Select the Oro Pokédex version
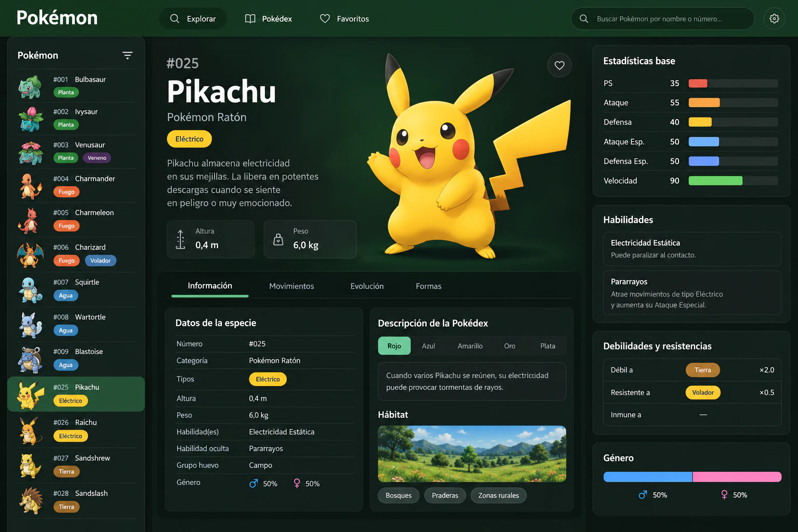 [x=510, y=346]
